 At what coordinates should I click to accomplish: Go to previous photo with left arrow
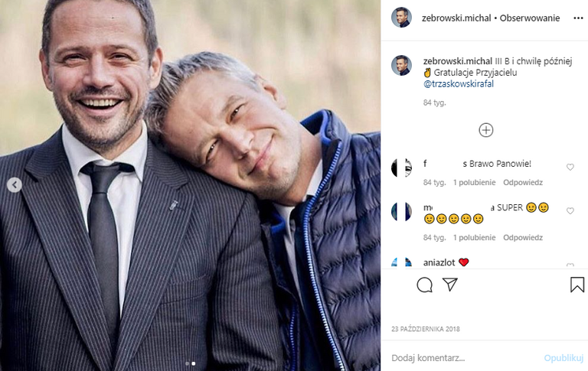(14, 185)
